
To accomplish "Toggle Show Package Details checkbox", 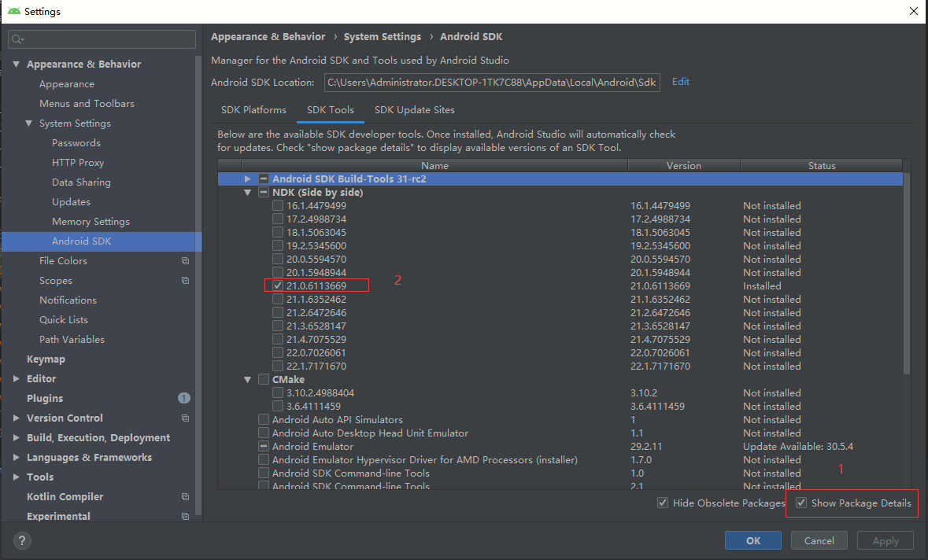I will pyautogui.click(x=801, y=503).
